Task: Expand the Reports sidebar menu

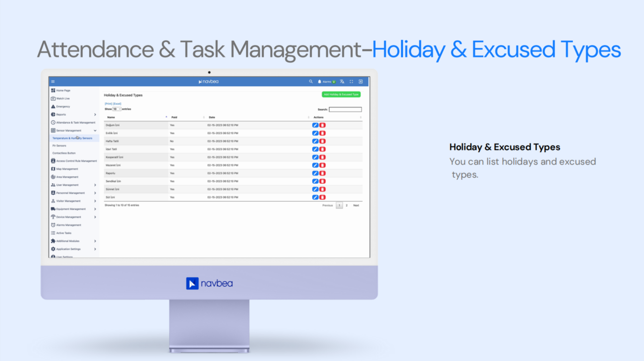Action: tap(95, 115)
